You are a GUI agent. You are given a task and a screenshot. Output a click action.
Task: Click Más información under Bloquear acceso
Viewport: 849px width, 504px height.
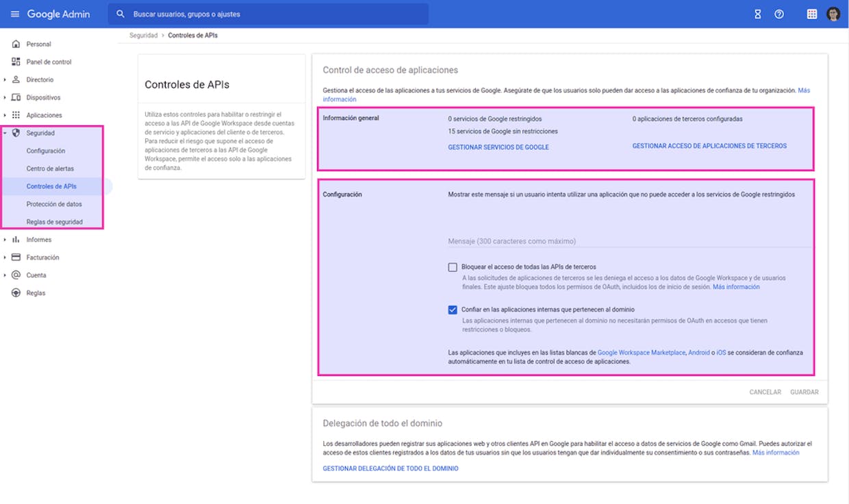click(x=736, y=287)
